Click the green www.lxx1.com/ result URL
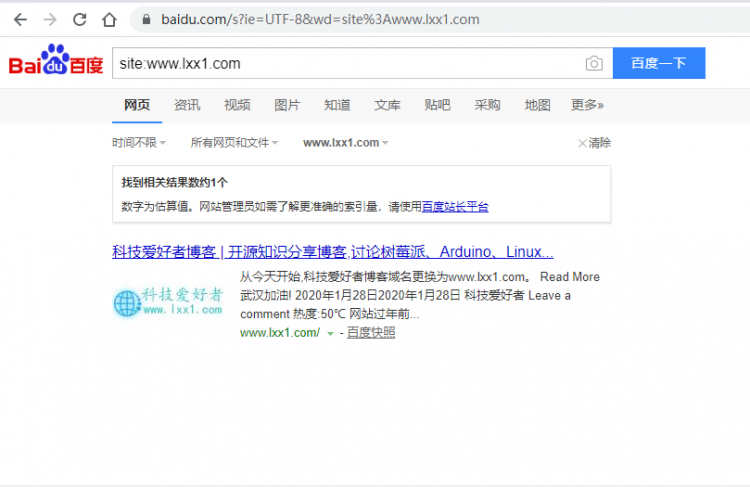Screen dimensions: 750x487 pos(280,332)
